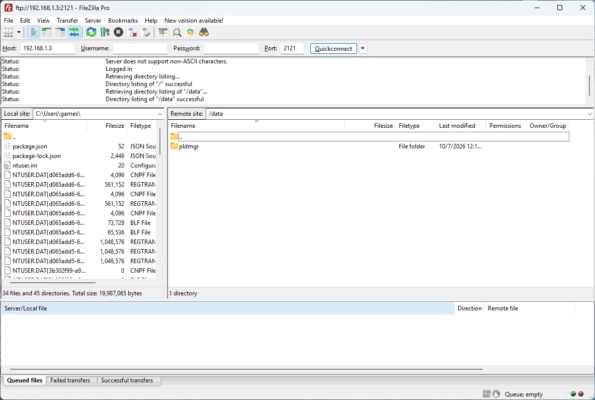Image resolution: width=595 pixels, height=400 pixels.
Task: Click Remote file queue column header
Action: [x=530, y=309]
